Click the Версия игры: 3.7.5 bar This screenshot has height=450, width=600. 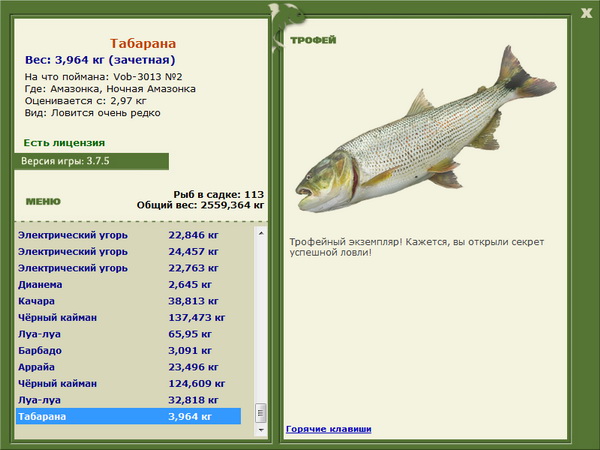click(91, 161)
